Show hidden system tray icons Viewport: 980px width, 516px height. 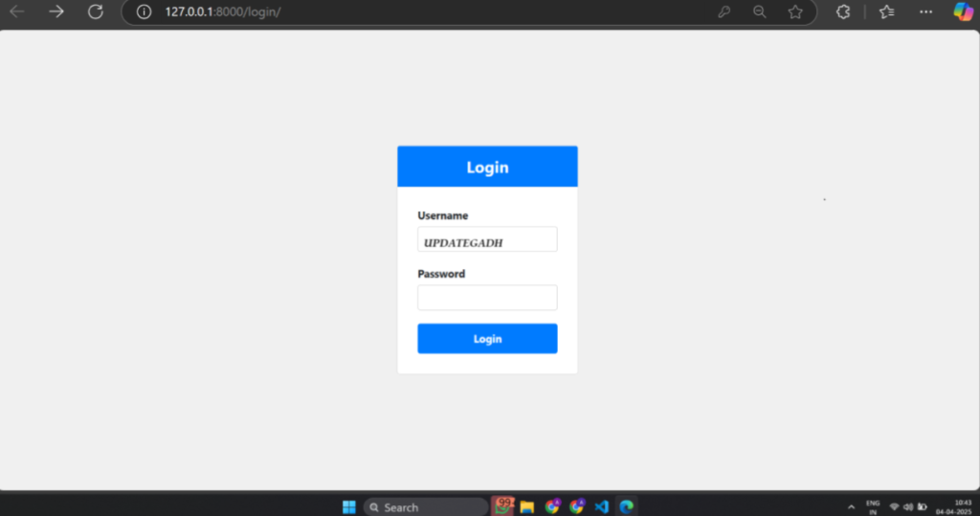point(851,507)
